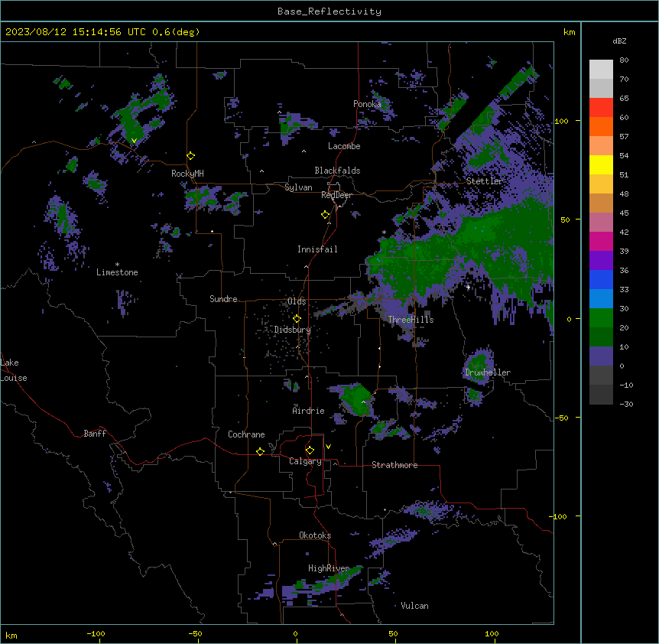Click the ThreeHills city label
The image size is (659, 644).
pos(411,320)
